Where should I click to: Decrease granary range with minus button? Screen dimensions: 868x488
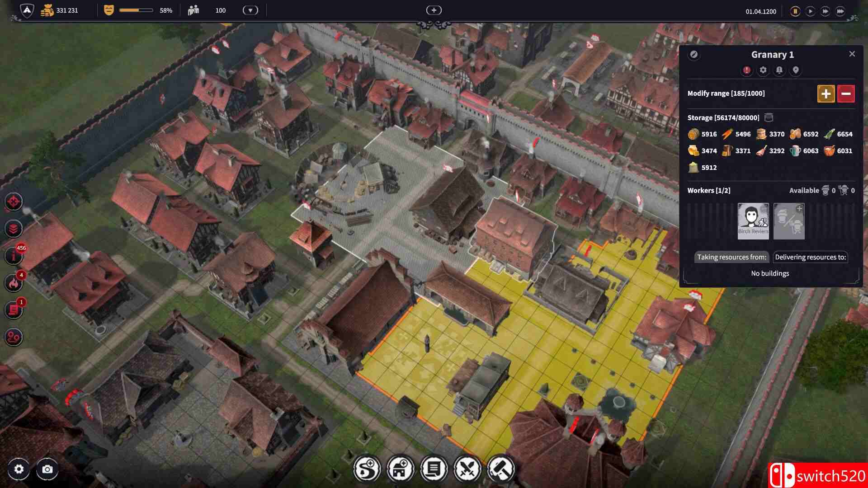pyautogui.click(x=846, y=94)
